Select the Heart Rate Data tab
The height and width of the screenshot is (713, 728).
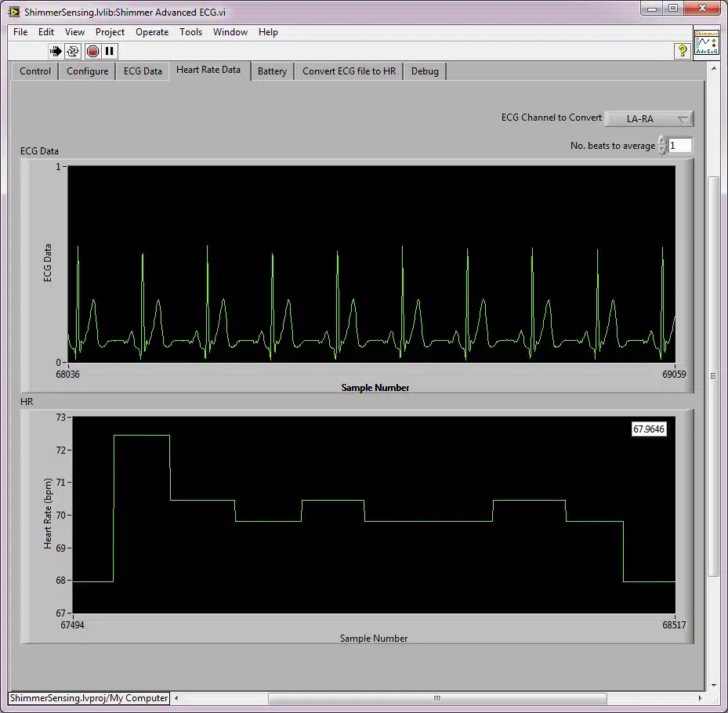tap(208, 70)
